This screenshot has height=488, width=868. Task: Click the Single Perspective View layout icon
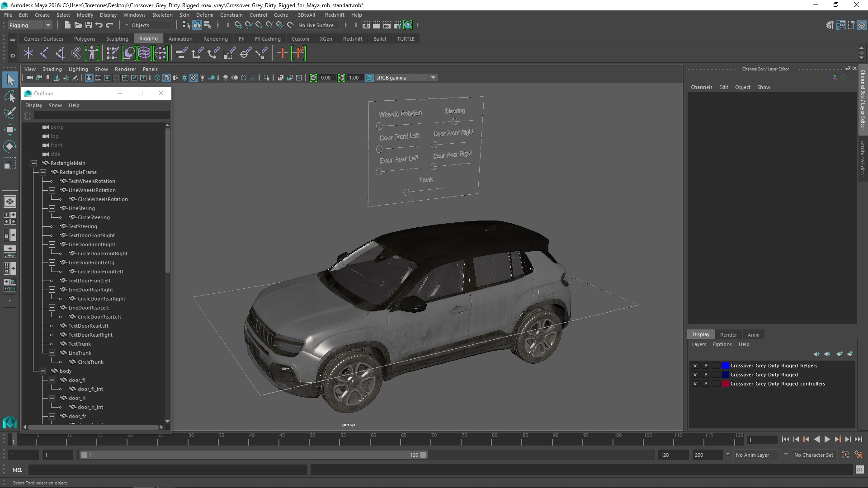[x=9, y=202]
